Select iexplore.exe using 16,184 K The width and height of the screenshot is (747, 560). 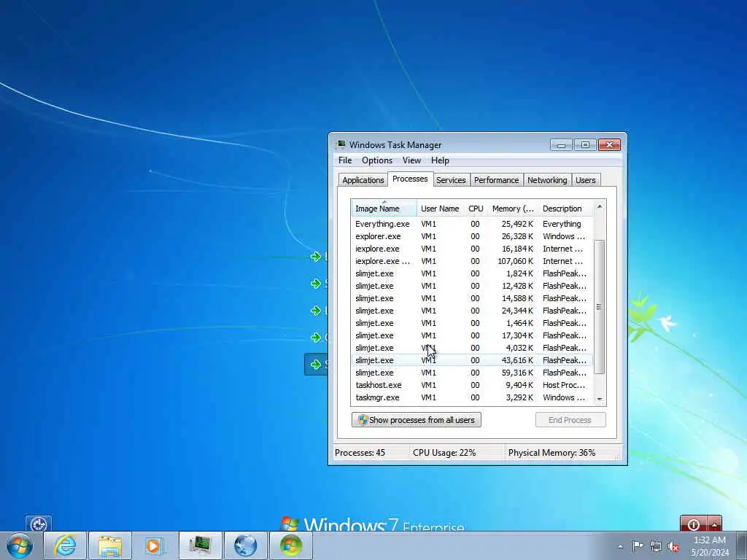tap(472, 249)
